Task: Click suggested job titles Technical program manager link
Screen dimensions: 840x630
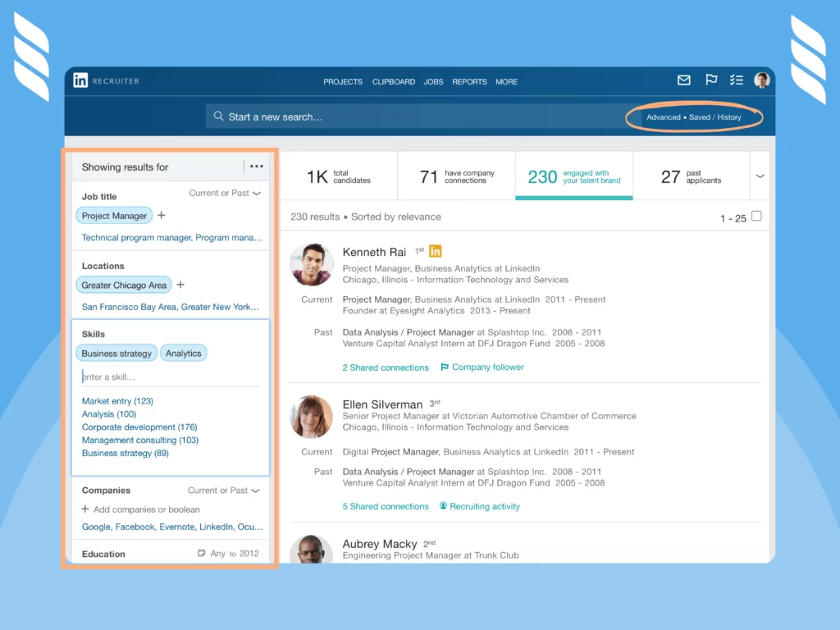Action: (x=137, y=237)
